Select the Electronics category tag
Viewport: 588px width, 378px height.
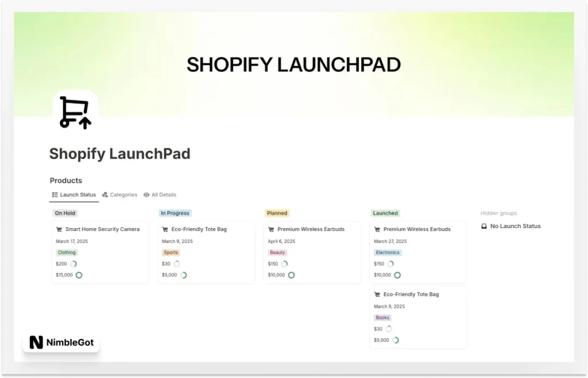[388, 252]
